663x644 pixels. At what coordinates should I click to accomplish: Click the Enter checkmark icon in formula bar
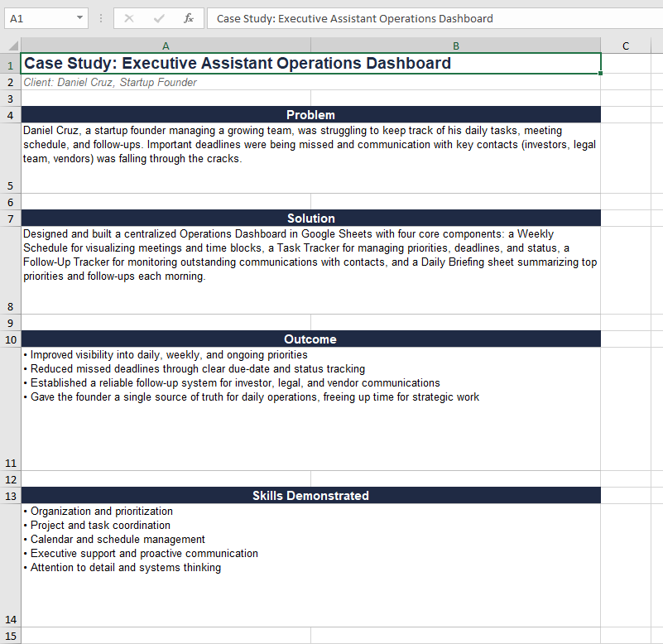[159, 18]
